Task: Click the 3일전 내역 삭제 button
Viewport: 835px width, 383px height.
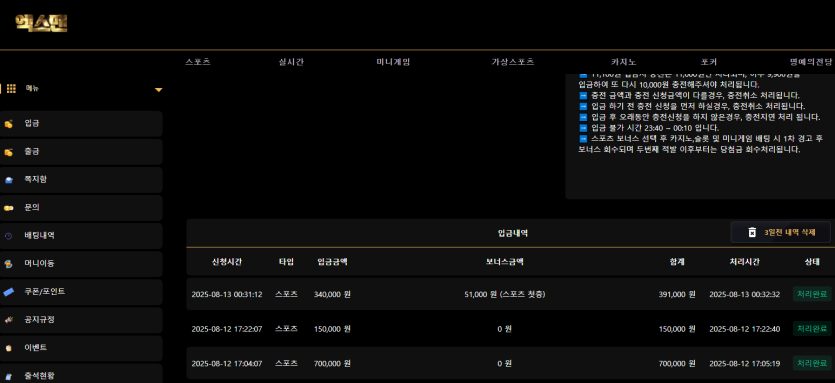Action: (781, 232)
